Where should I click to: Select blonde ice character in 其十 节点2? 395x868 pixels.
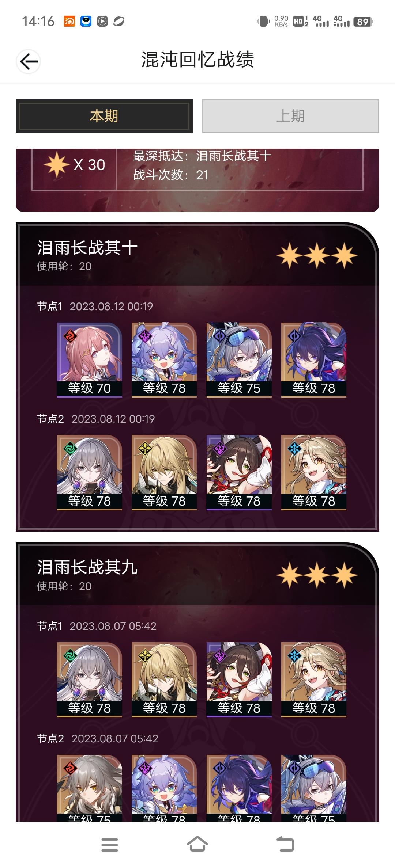pos(314,472)
